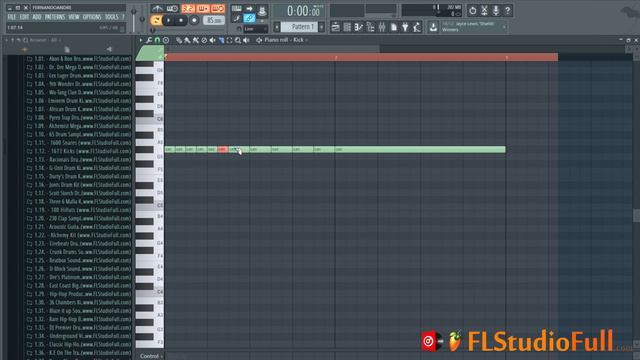Open the Playlist view icon
640x360 pixels.
336,27
